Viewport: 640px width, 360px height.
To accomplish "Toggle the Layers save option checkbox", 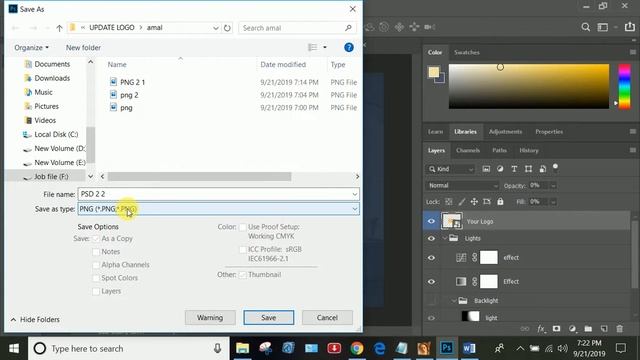I will (x=96, y=291).
